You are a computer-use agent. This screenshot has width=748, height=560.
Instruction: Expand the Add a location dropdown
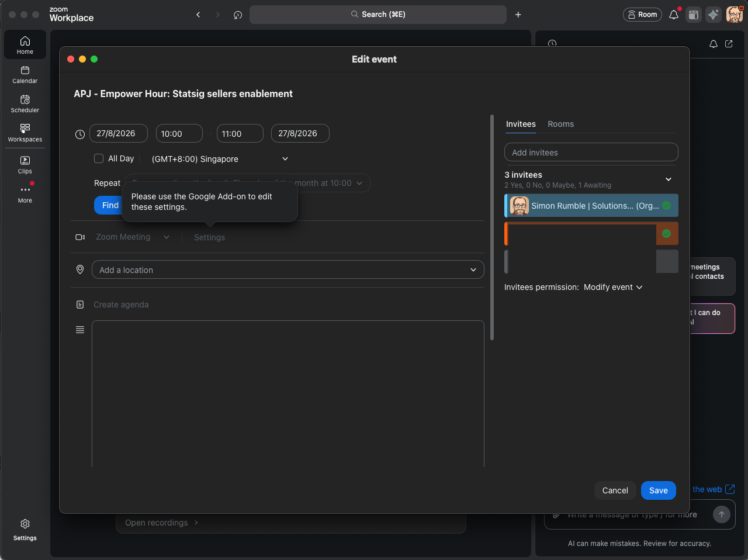[473, 269]
